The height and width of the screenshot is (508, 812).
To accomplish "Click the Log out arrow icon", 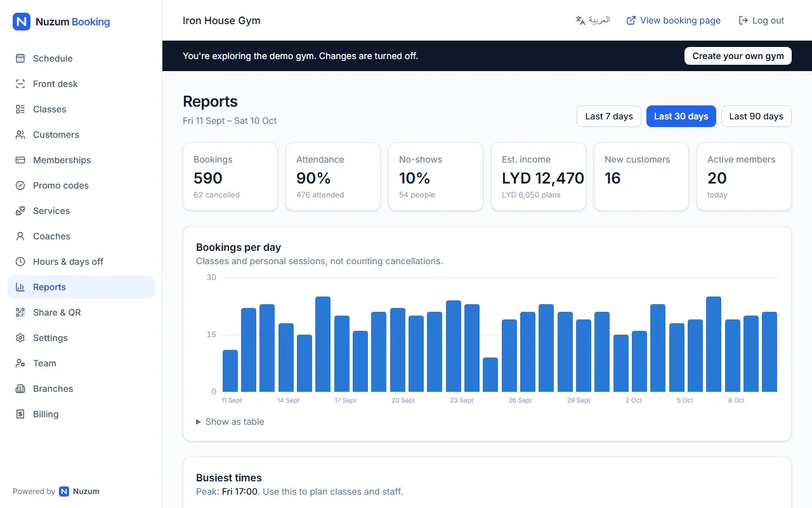I will click(743, 20).
